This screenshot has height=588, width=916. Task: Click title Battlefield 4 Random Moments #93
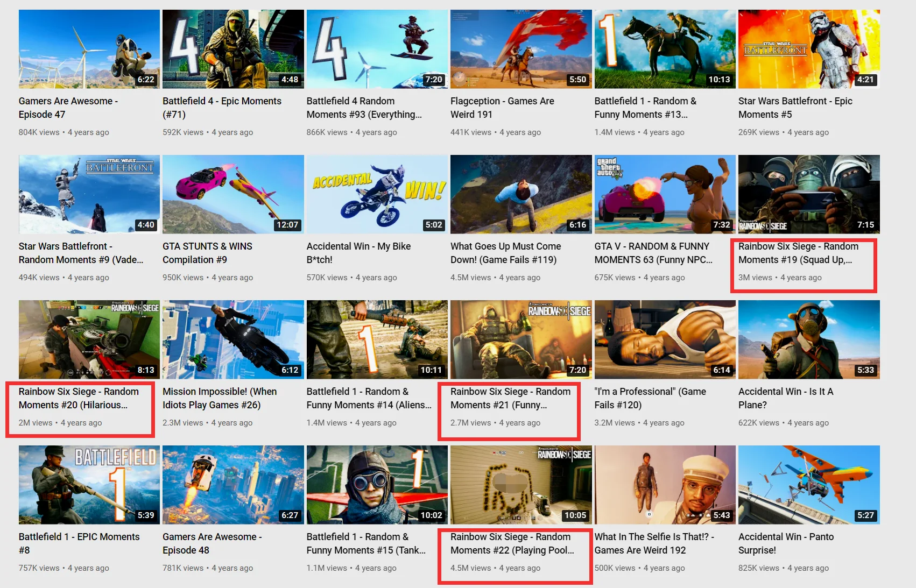pos(364,108)
